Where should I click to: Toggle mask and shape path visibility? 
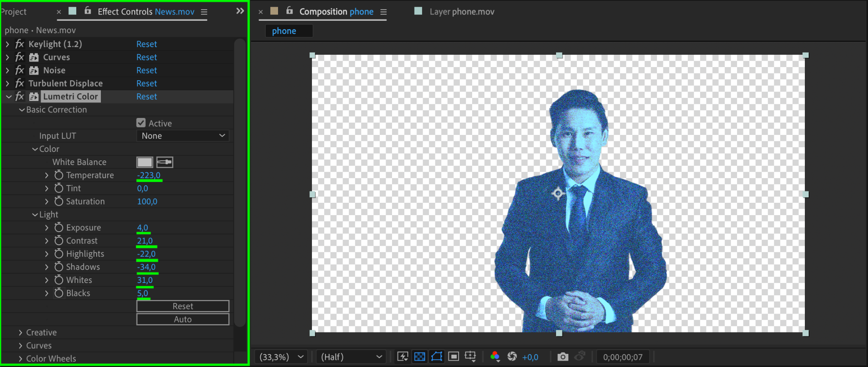click(437, 357)
